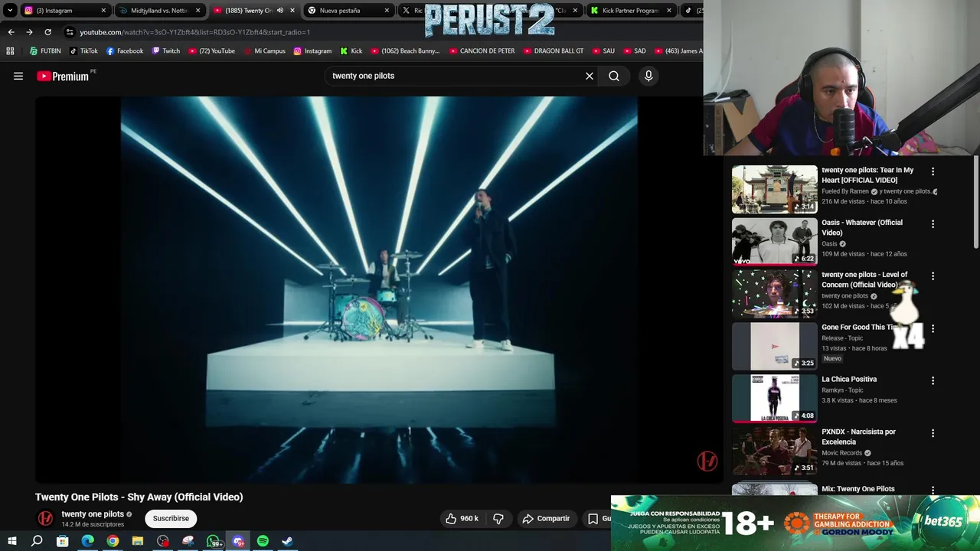
Task: Dislike the Shy Away video
Action: (498, 518)
